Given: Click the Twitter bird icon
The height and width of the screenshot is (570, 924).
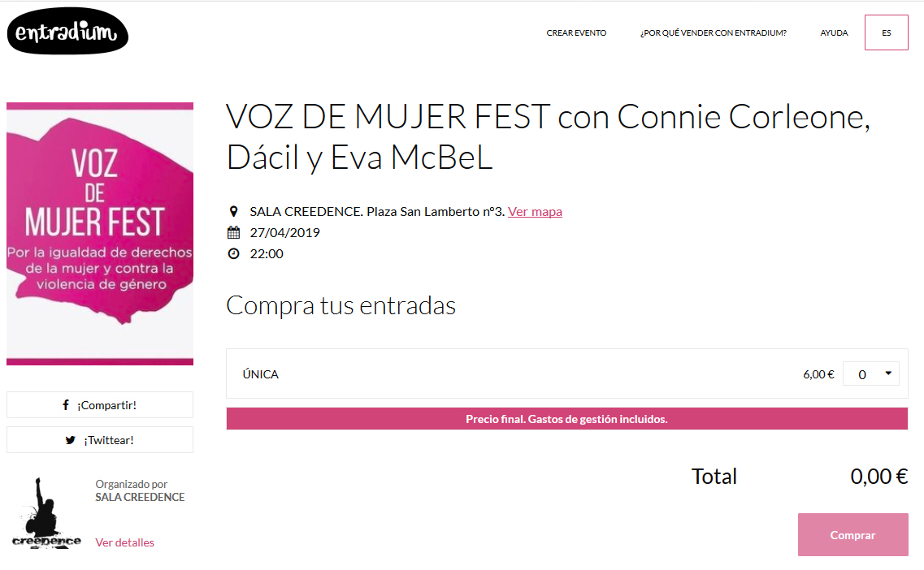Looking at the screenshot, I should (x=71, y=440).
